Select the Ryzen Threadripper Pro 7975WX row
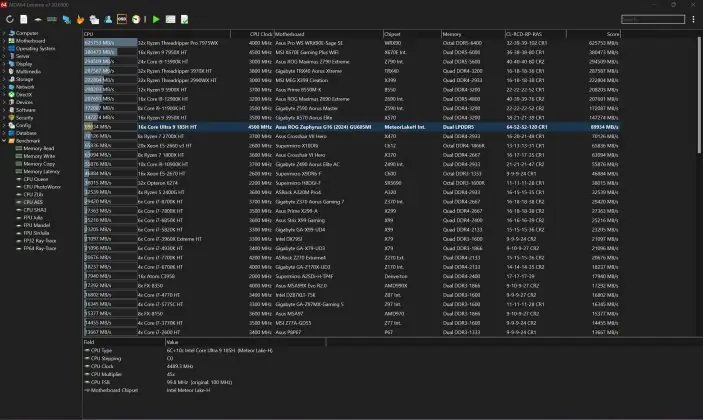The width and height of the screenshot is (703, 420). tap(352, 43)
